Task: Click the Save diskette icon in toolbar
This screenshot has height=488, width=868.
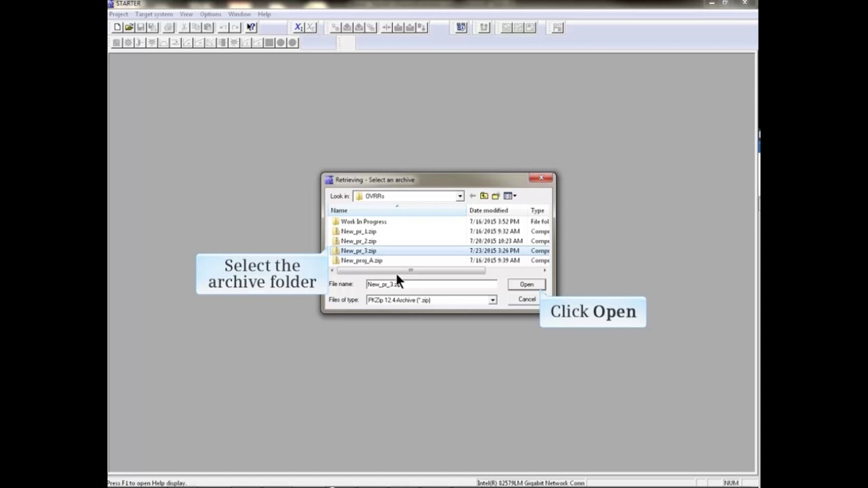Action: point(140,28)
